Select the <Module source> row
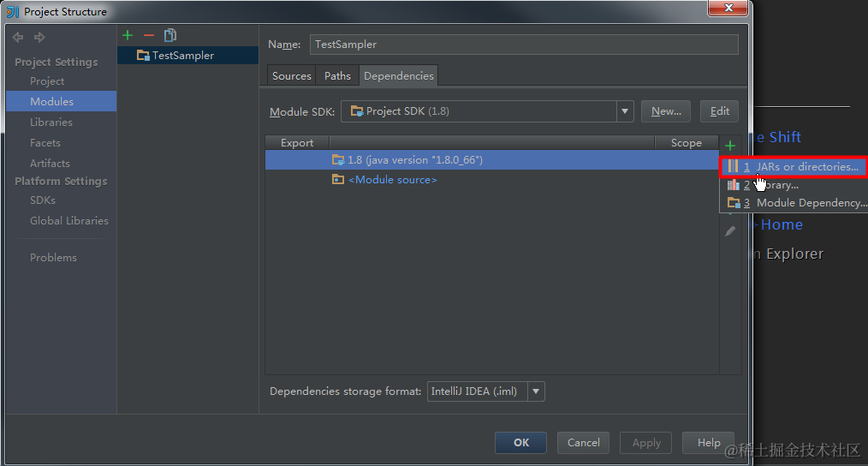868x466 pixels. [491, 180]
